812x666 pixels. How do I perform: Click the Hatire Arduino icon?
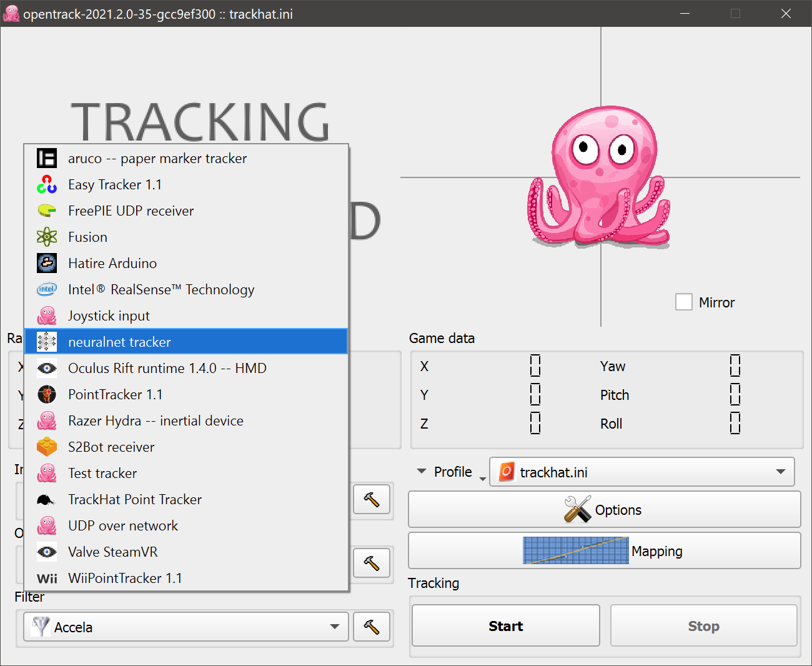coord(47,263)
